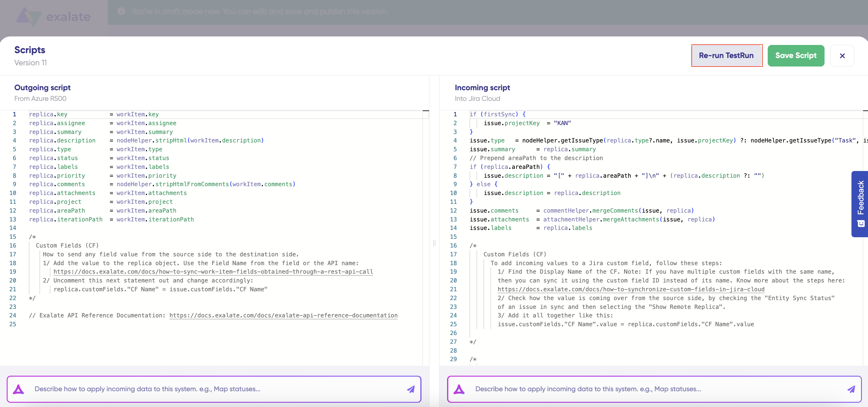Open the work-item-fields REST API docs link
Screen dimensions: 868x407
(x=213, y=272)
